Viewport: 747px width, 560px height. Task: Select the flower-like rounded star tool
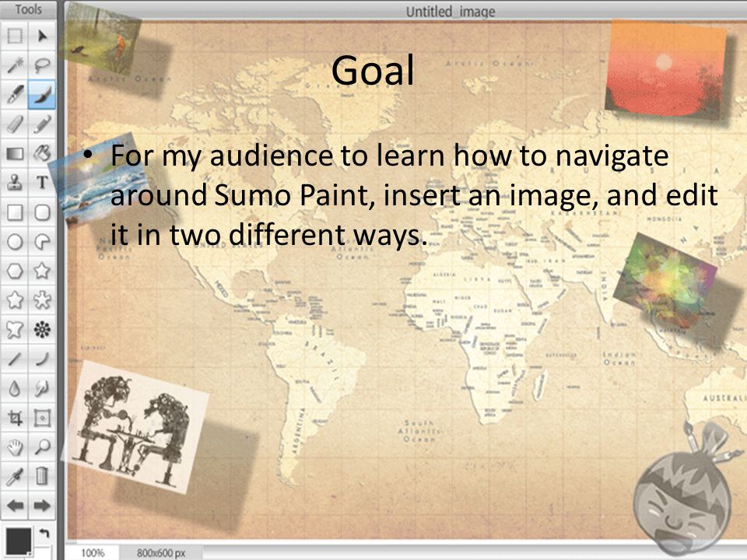click(42, 300)
